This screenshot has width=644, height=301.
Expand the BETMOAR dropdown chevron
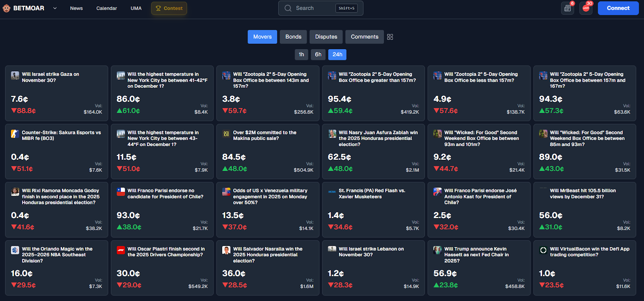[55, 8]
